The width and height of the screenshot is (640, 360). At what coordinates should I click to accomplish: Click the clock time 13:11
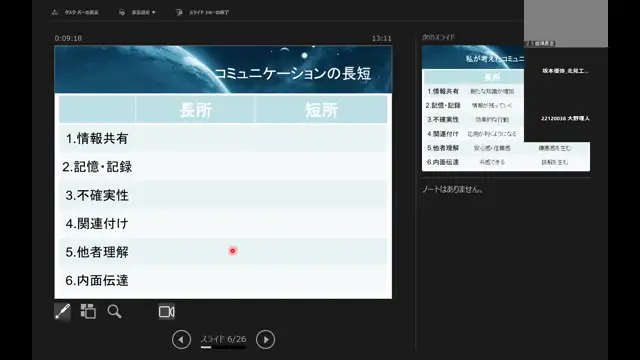[x=381, y=38]
